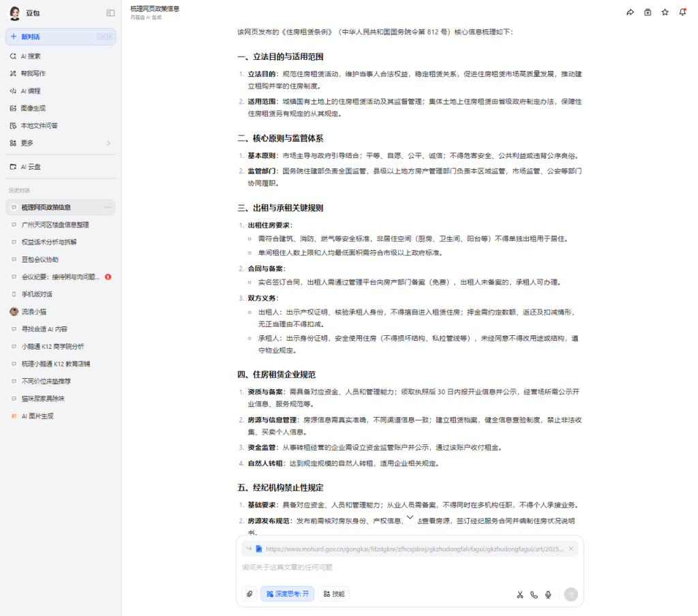Image resolution: width=698 pixels, height=616 pixels.
Task: Open 会议纪要 chat with red badge
Action: pyautogui.click(x=61, y=277)
